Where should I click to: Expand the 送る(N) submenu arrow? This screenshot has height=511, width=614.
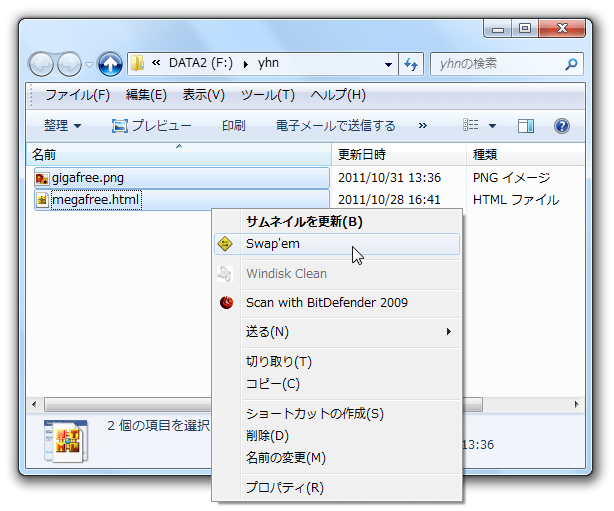[449, 332]
